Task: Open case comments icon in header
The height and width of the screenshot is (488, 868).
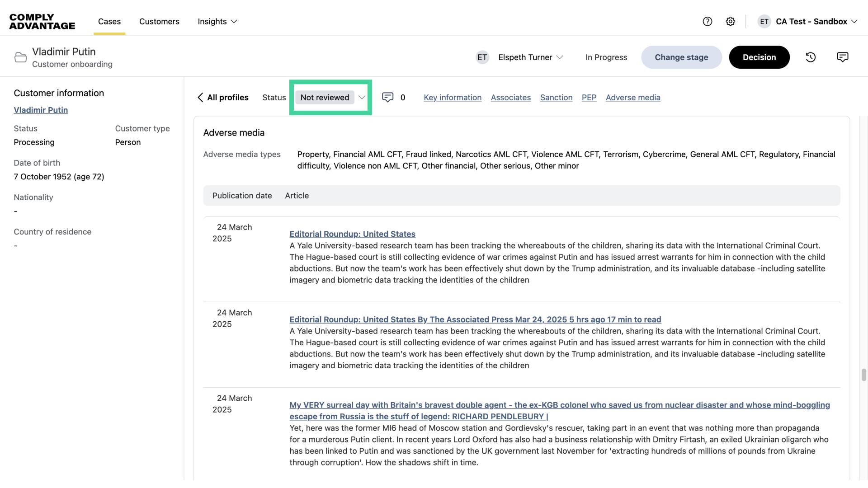Action: [x=842, y=57]
